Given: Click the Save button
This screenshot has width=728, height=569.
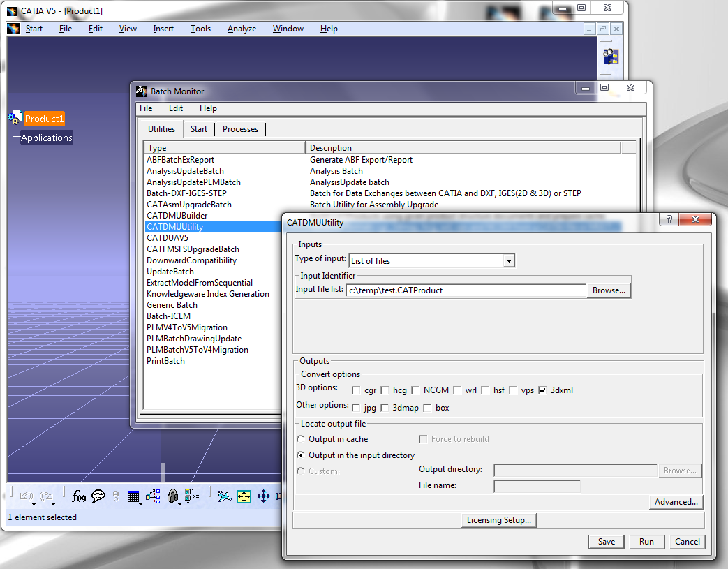Looking at the screenshot, I should click(607, 542).
